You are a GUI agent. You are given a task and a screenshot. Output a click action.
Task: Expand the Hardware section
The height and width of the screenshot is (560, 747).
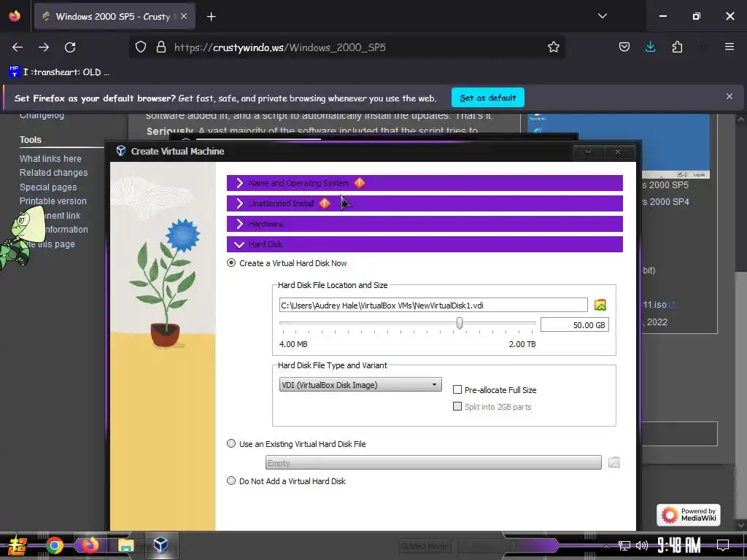(425, 224)
